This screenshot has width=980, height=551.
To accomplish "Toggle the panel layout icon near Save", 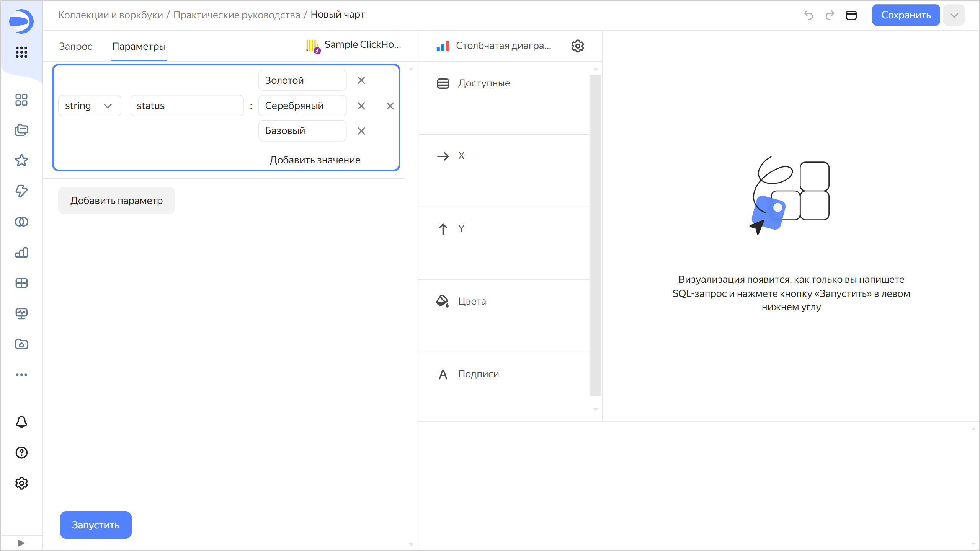I will (851, 15).
